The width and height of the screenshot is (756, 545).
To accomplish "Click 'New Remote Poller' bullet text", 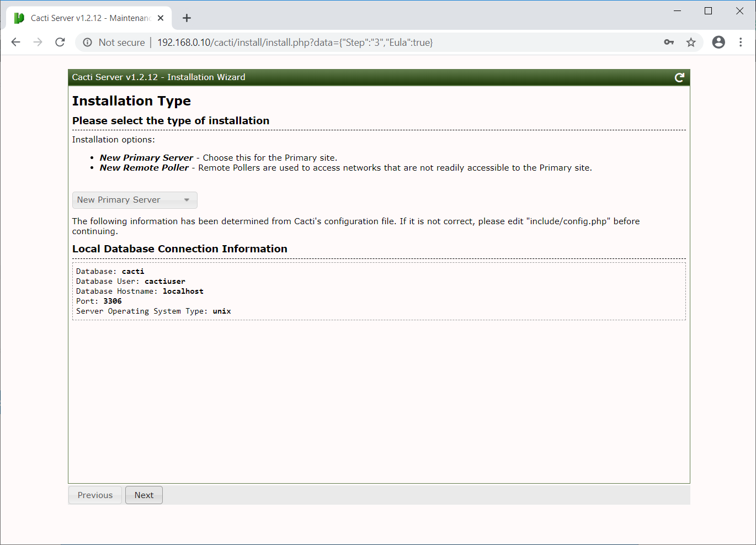I will coord(144,168).
